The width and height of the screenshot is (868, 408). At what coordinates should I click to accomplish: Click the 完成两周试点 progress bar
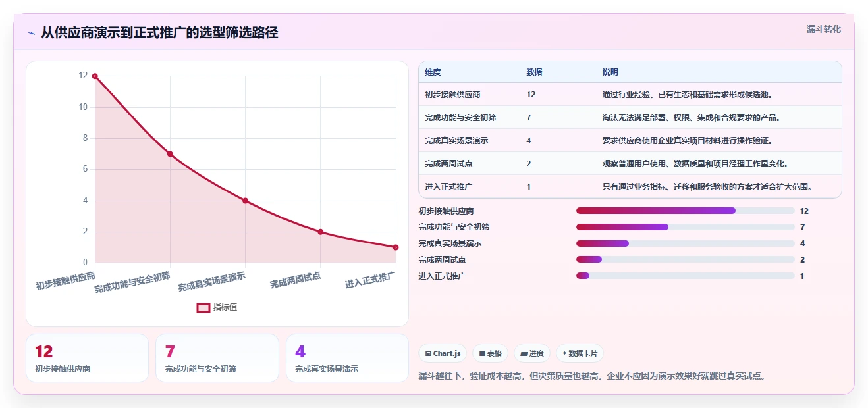pyautogui.click(x=685, y=260)
